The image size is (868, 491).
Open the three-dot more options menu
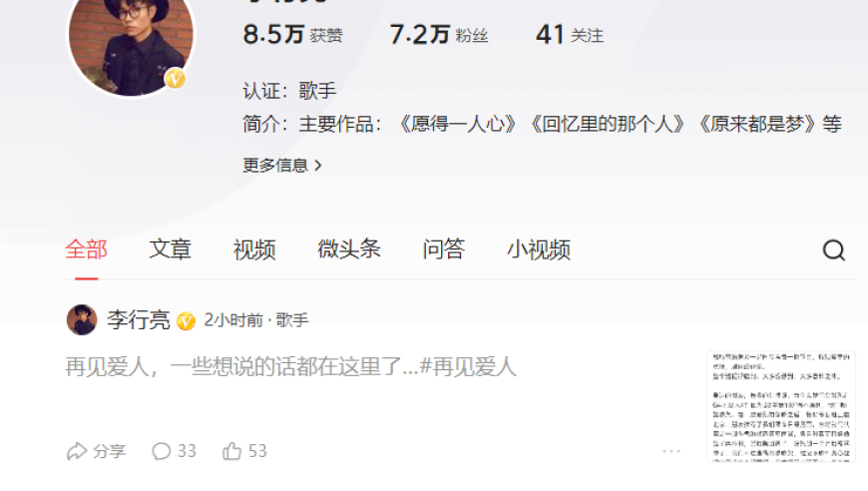[671, 451]
